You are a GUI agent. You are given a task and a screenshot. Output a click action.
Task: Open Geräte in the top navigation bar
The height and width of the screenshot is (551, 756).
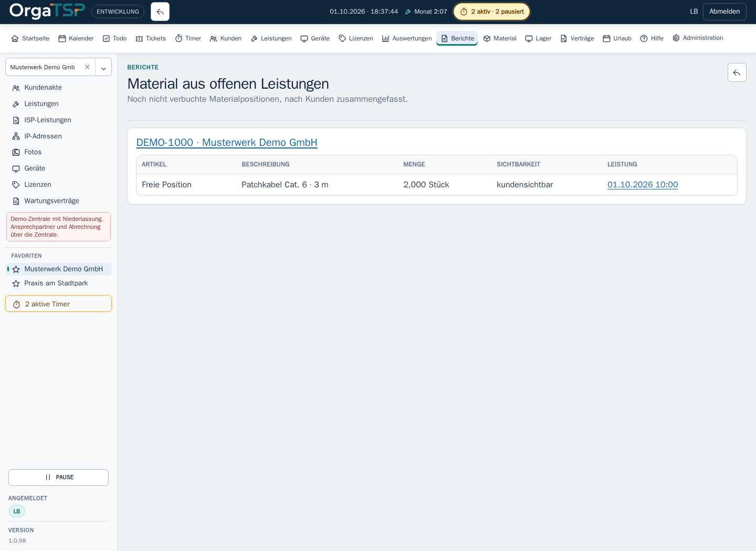point(315,38)
